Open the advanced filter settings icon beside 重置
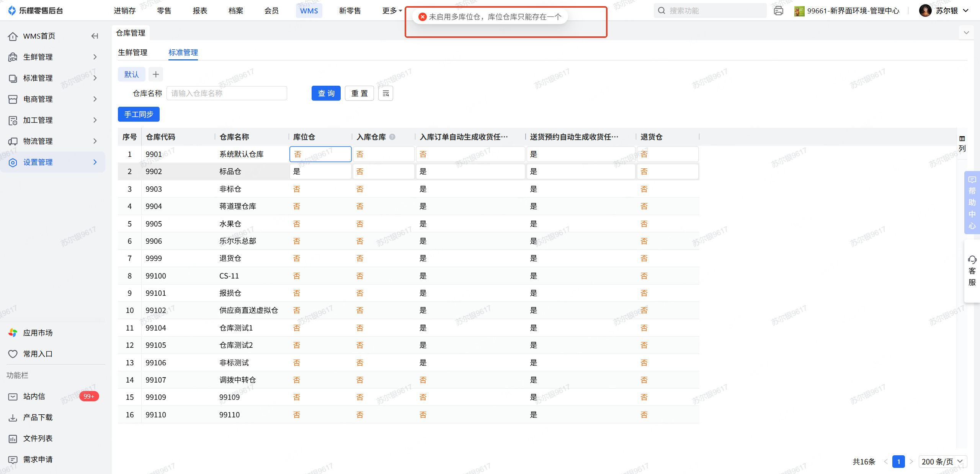 pyautogui.click(x=385, y=93)
